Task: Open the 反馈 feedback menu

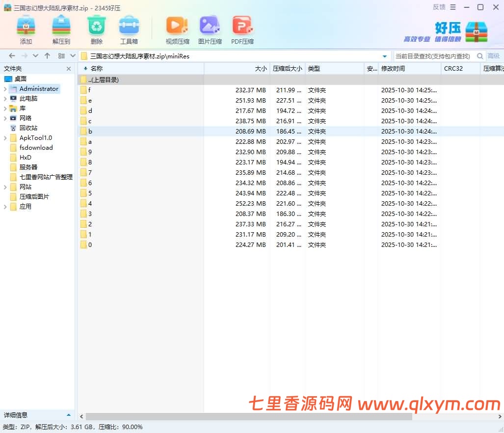Action: [439, 7]
